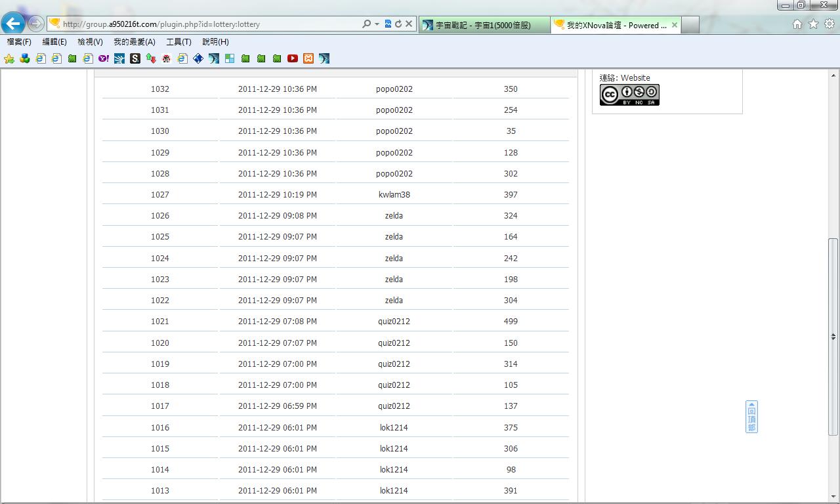Click lok1214 in row 1016
Viewport: 840px width, 504px height.
[x=394, y=427]
